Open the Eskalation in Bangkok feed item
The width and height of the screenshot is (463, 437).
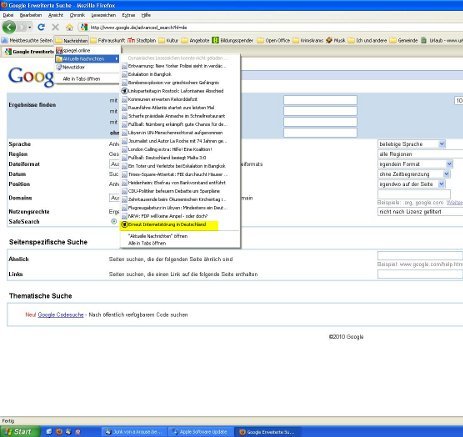180,74
